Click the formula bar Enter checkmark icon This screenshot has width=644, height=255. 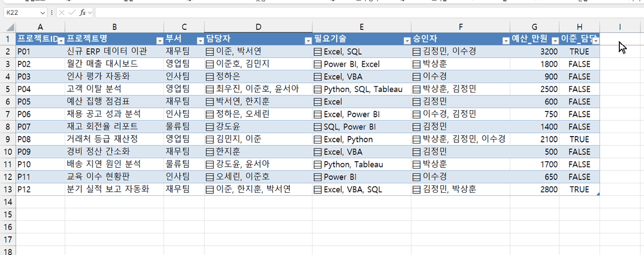click(72, 12)
